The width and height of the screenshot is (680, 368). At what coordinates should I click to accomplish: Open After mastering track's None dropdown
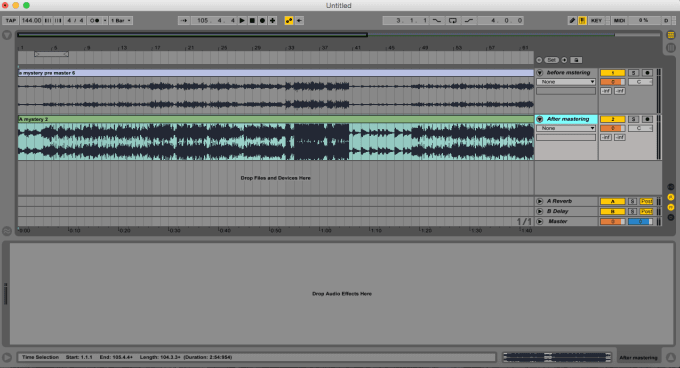click(x=566, y=128)
